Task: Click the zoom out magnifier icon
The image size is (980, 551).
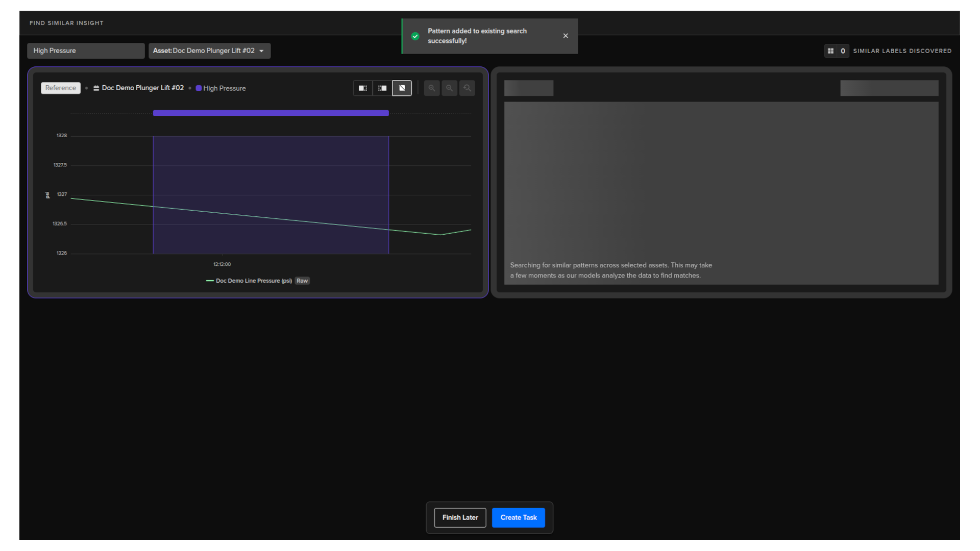Action: (449, 88)
